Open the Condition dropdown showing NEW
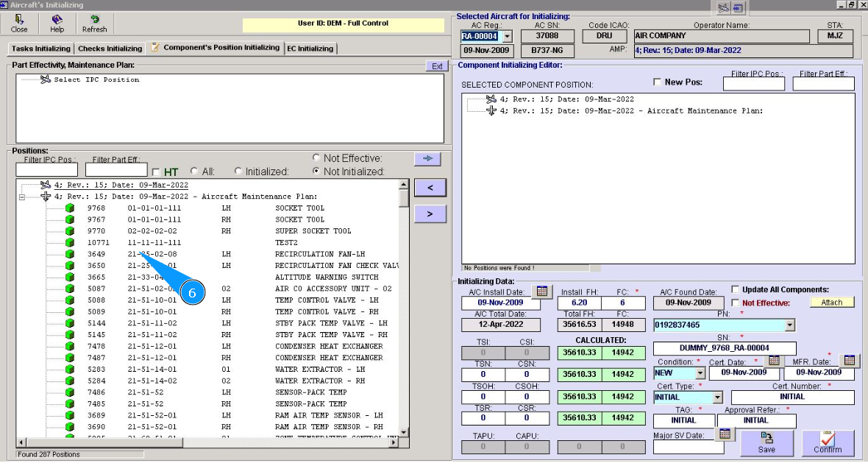The width and height of the screenshot is (868, 466). pyautogui.click(x=700, y=373)
